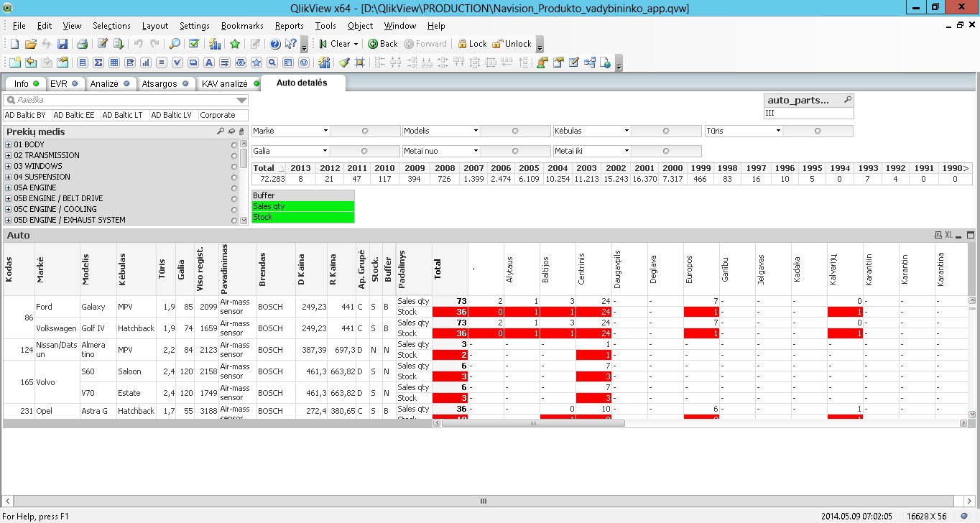Open the Markė dropdown
980x523 pixels.
(x=325, y=131)
